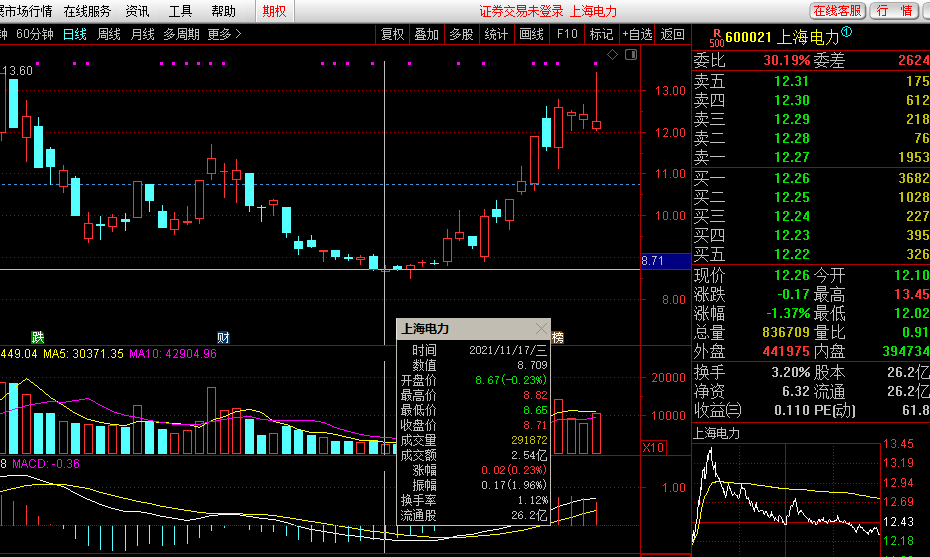The image size is (930, 557).
Task: Click the 买五 price 12.22
Action: tap(792, 254)
